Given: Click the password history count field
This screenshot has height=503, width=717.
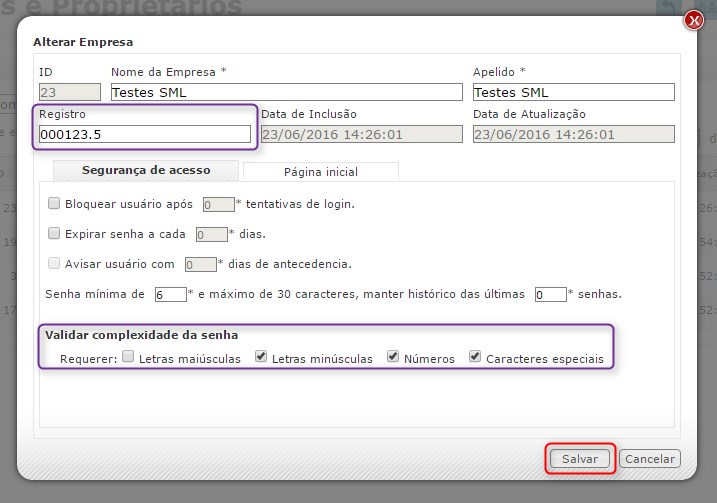Looking at the screenshot, I should click(549, 295).
